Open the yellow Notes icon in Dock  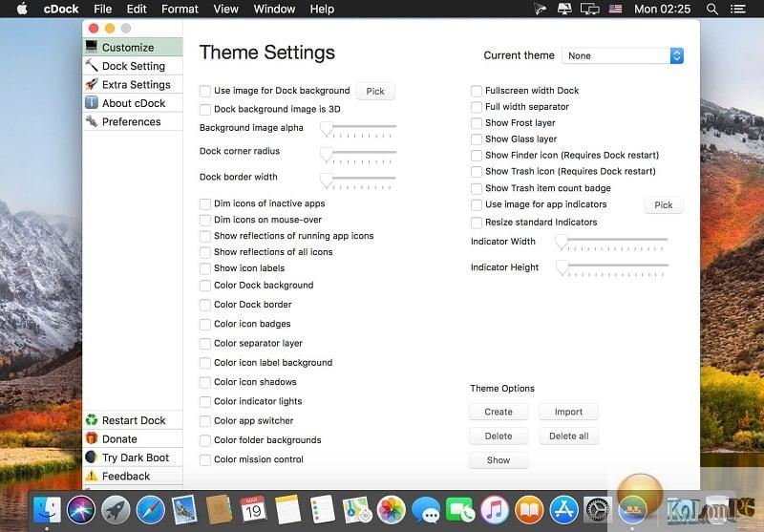pos(288,510)
